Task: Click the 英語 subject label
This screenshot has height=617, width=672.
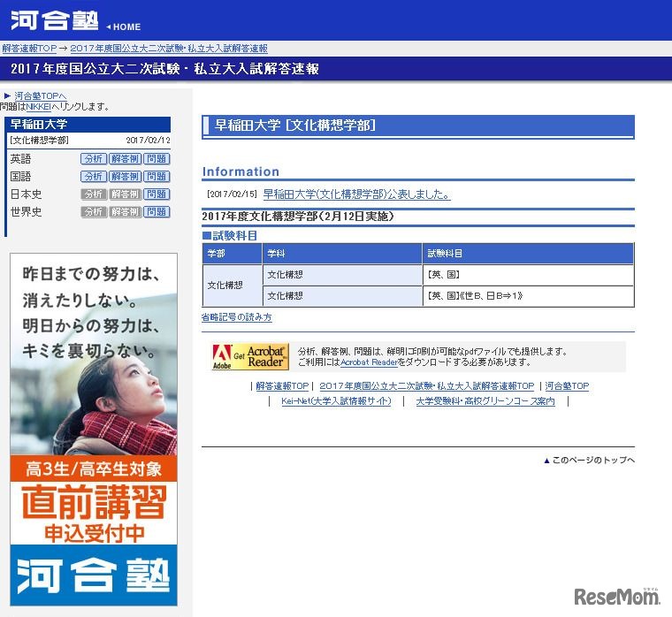Action: (x=20, y=159)
